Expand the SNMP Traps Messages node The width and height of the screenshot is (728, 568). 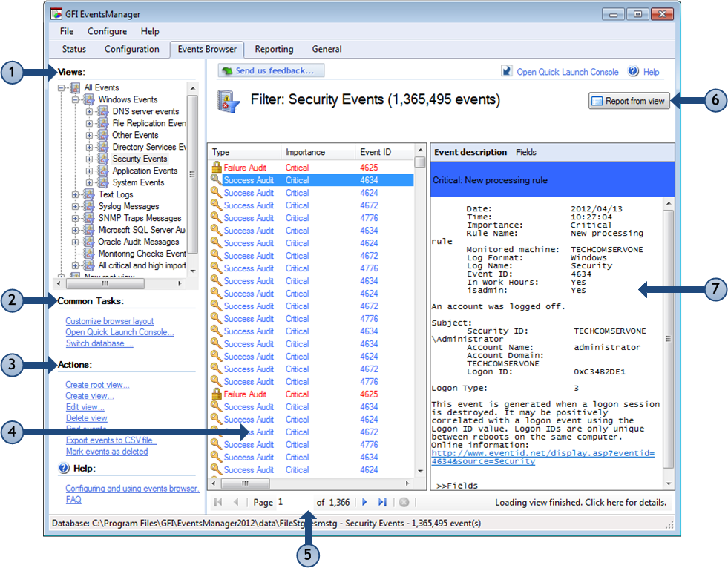point(75,218)
